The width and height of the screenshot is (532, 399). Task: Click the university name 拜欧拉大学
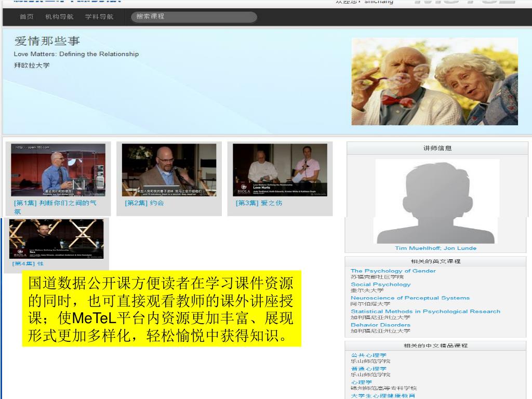pos(32,65)
